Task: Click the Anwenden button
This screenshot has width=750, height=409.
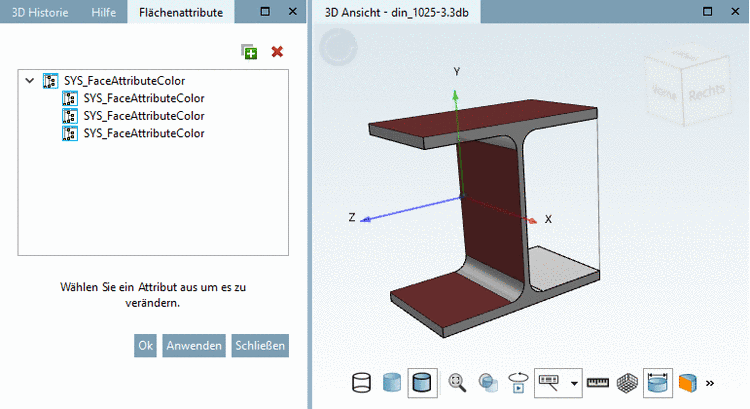Action: tap(194, 345)
